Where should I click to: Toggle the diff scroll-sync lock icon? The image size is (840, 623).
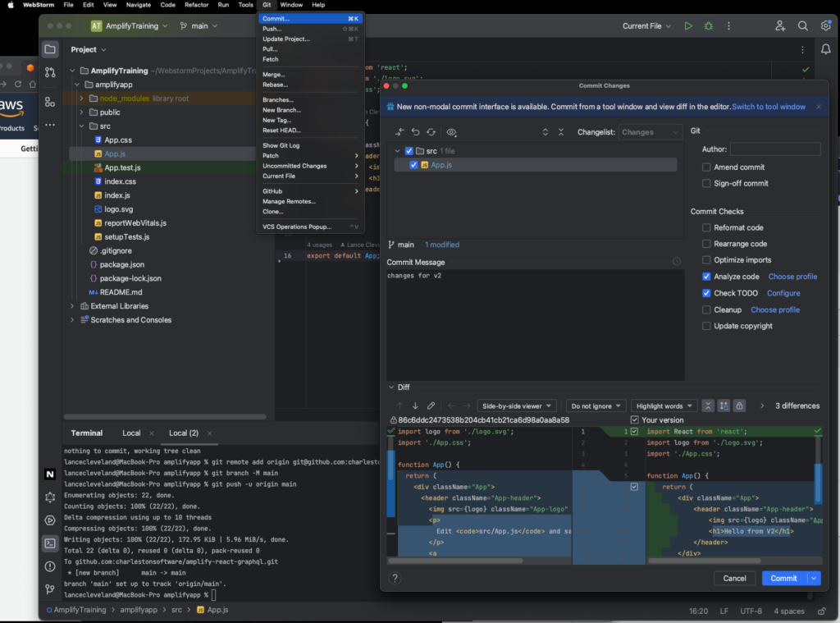[739, 405]
